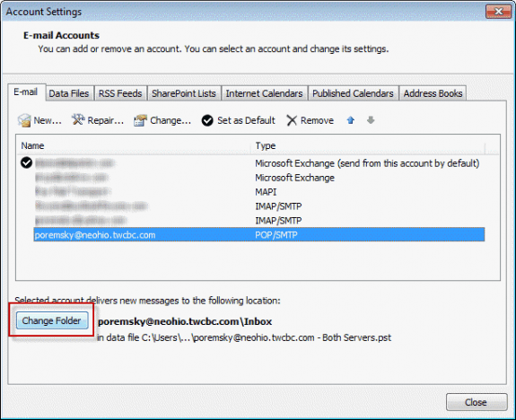Screen dimensions: 516x420
Task: Switch to the Address Books tab
Action: 433,93
